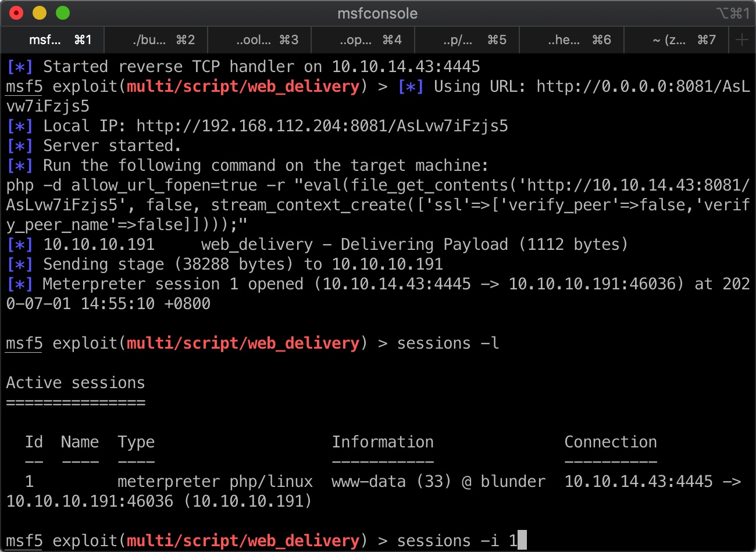756x552 pixels.
Task: Click the 'sessions -i 1' prompt input
Action: click(x=457, y=541)
